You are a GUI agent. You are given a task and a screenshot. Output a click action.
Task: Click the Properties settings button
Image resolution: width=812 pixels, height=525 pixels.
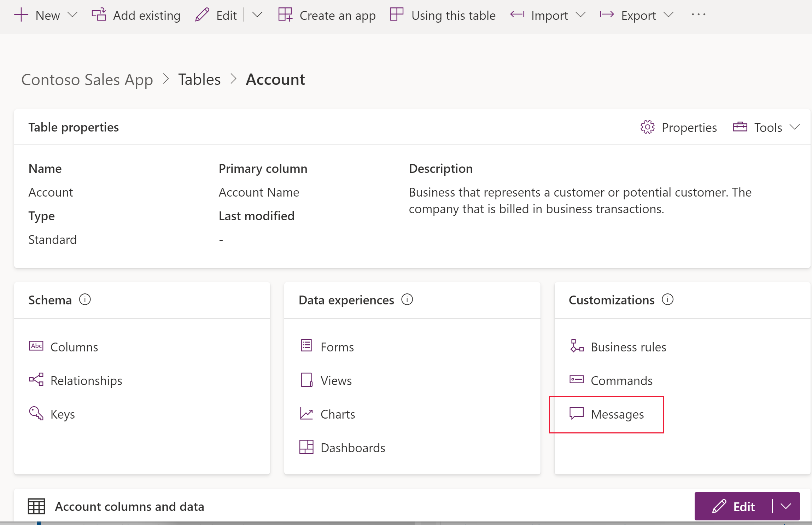pos(679,127)
